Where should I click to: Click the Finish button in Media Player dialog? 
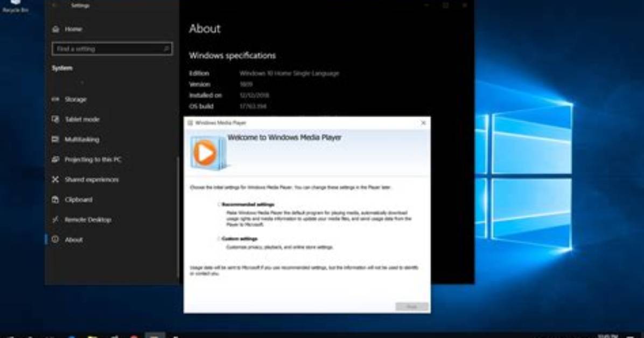pos(411,307)
